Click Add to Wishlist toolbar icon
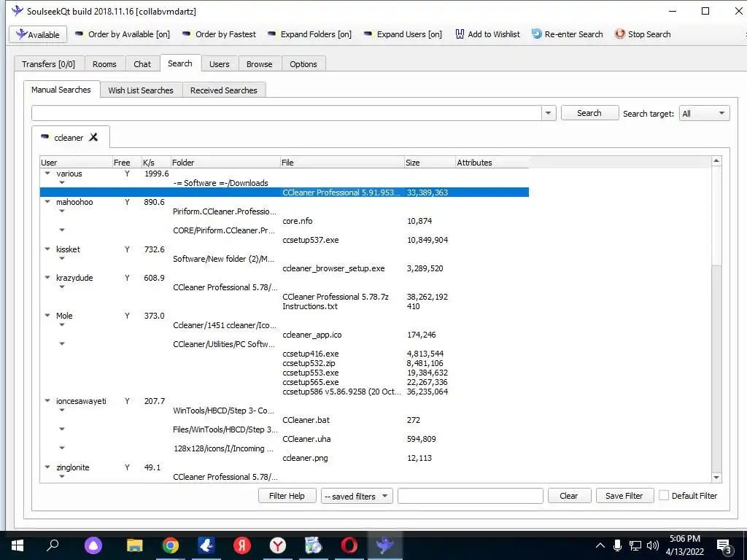Image resolution: width=747 pixels, height=560 pixels. click(x=460, y=34)
